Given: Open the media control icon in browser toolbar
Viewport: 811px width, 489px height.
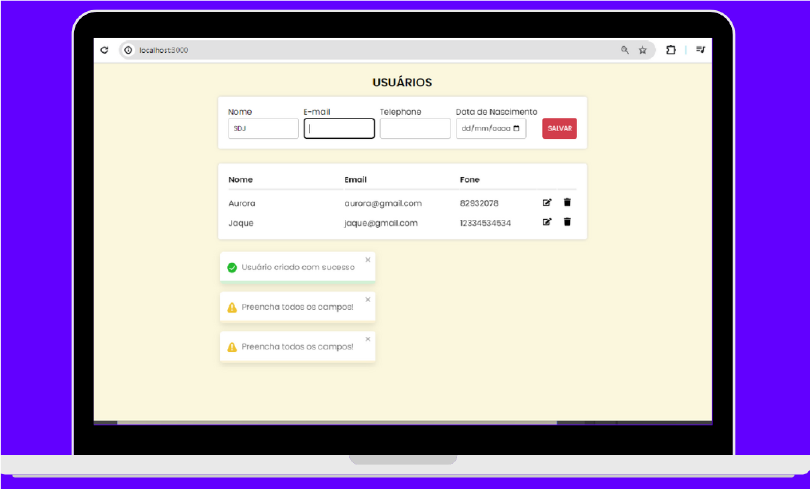Looking at the screenshot, I should pos(700,50).
